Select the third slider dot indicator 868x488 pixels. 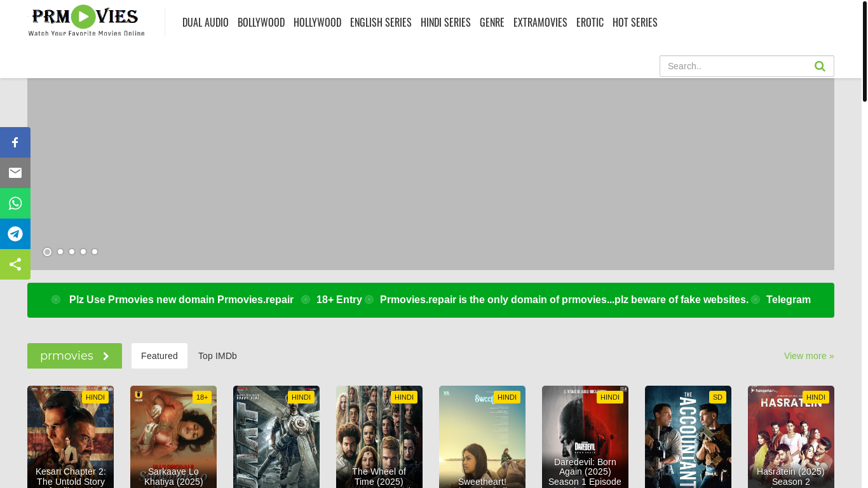coord(72,252)
